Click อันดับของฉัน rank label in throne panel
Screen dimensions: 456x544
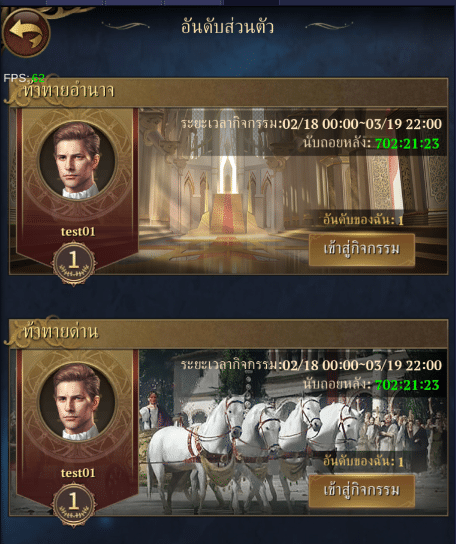tap(363, 220)
